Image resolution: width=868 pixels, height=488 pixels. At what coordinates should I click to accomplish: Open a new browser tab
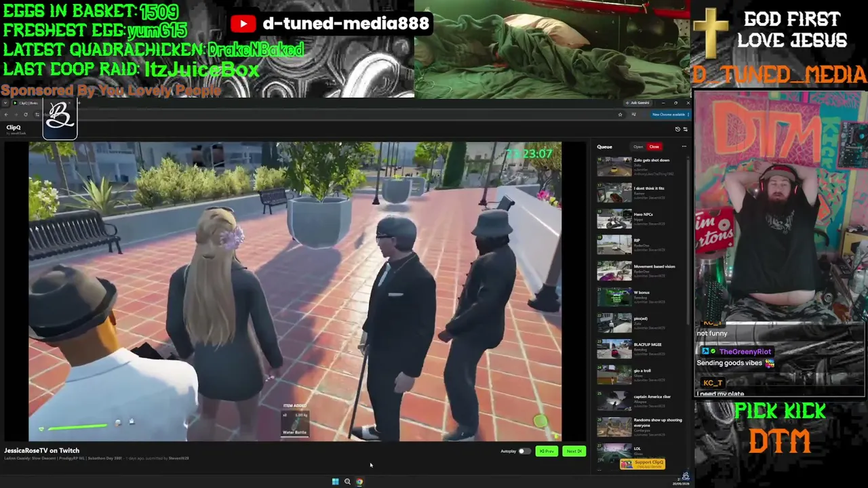click(x=79, y=103)
